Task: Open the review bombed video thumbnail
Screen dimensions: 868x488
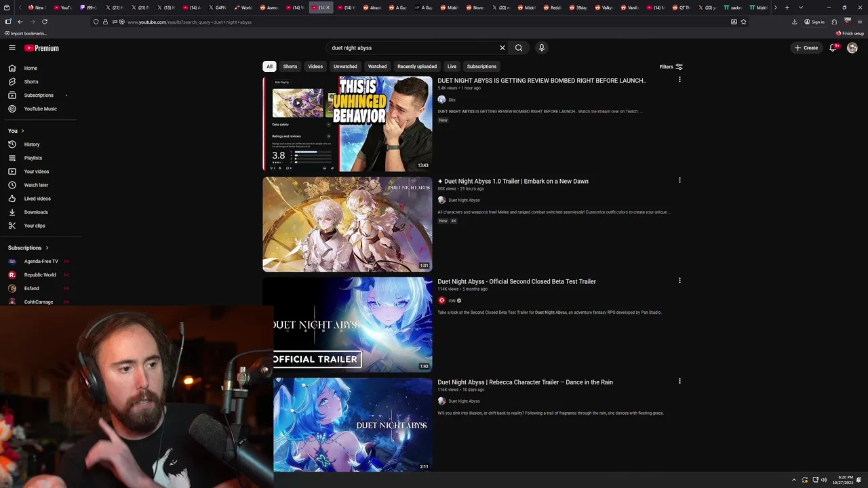Action: pos(347,123)
